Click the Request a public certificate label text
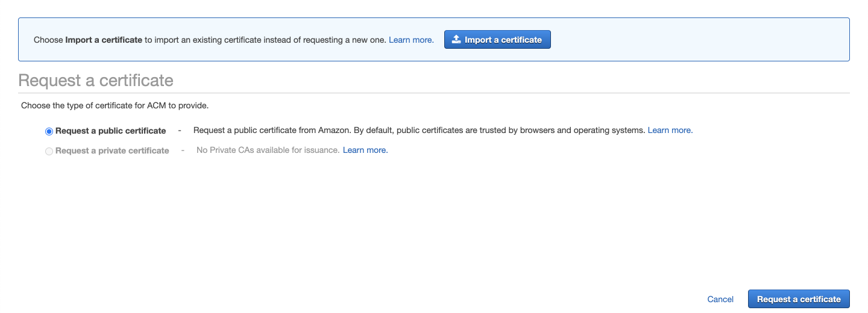Viewport: 868px width, 313px height. pyautogui.click(x=110, y=131)
